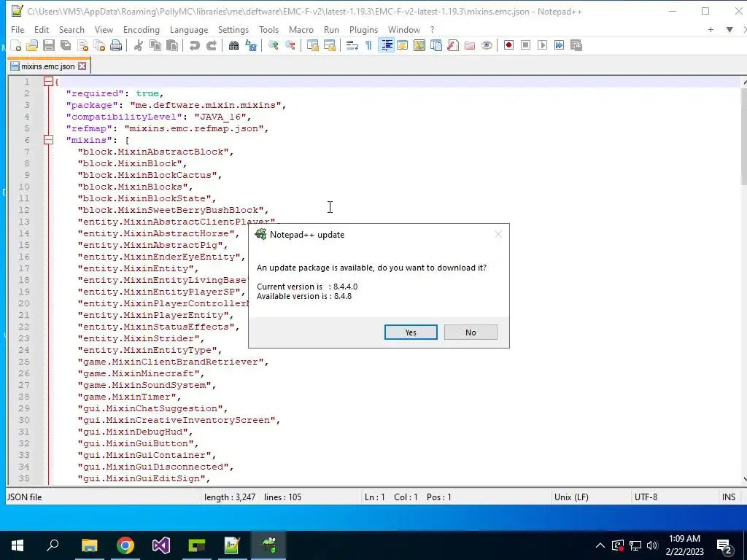Open Folder as Workspace icon

470,45
